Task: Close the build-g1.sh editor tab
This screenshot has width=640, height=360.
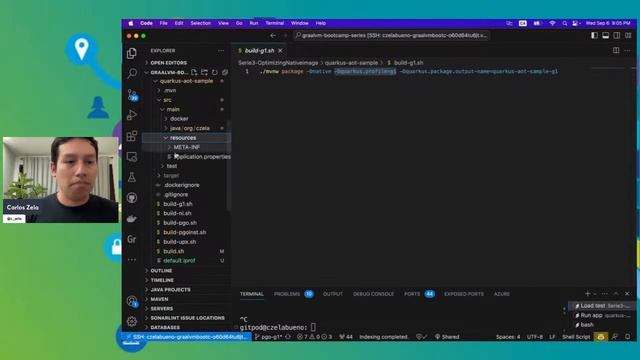Action: 280,51
